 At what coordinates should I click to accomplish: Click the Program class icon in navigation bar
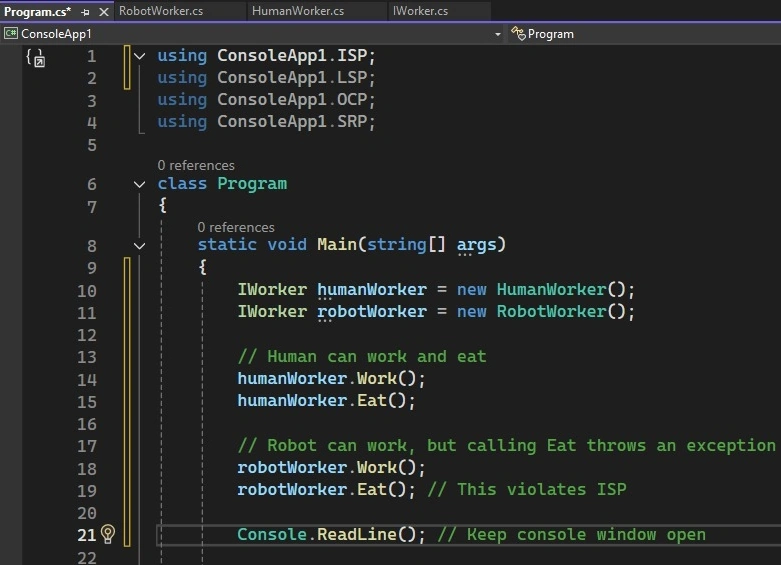pyautogui.click(x=518, y=33)
